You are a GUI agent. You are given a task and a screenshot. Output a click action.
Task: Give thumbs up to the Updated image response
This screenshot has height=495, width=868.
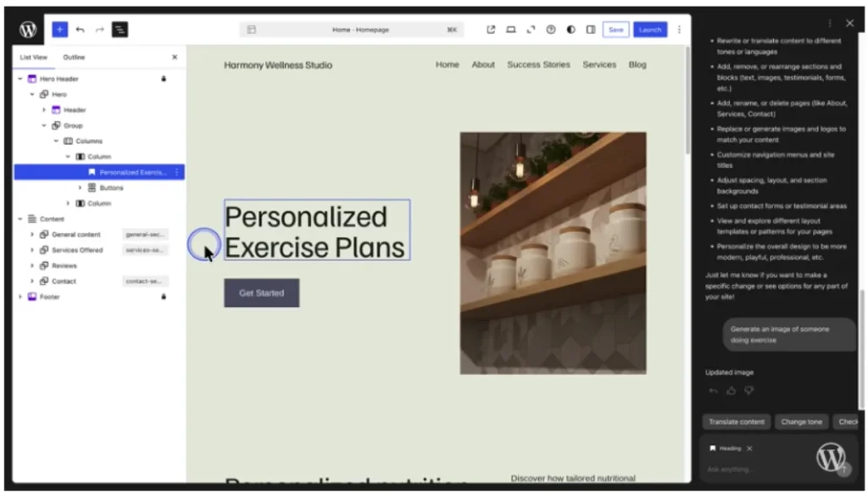[731, 391]
